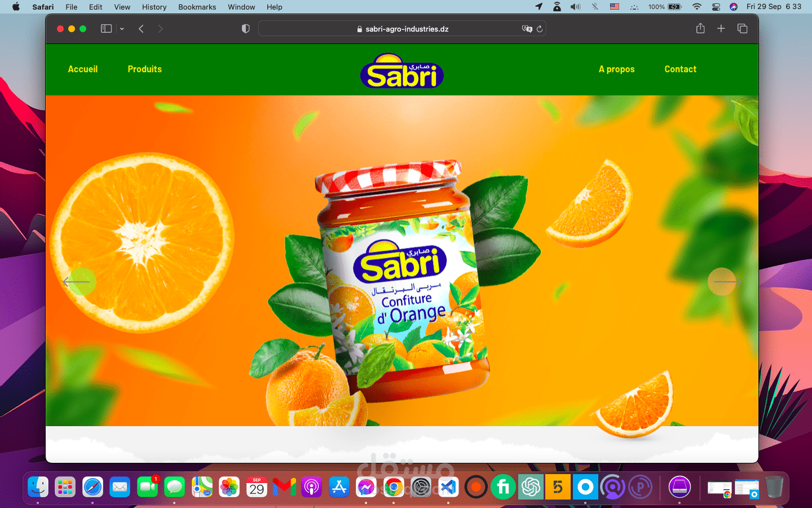Open Podcasts from the Dock
Image resolution: width=812 pixels, height=508 pixels.
(x=311, y=487)
